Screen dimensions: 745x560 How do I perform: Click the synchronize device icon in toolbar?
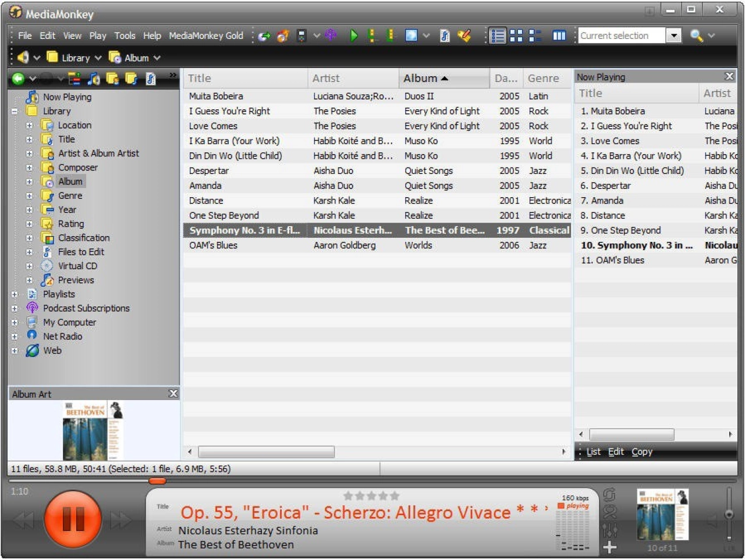[x=301, y=35]
